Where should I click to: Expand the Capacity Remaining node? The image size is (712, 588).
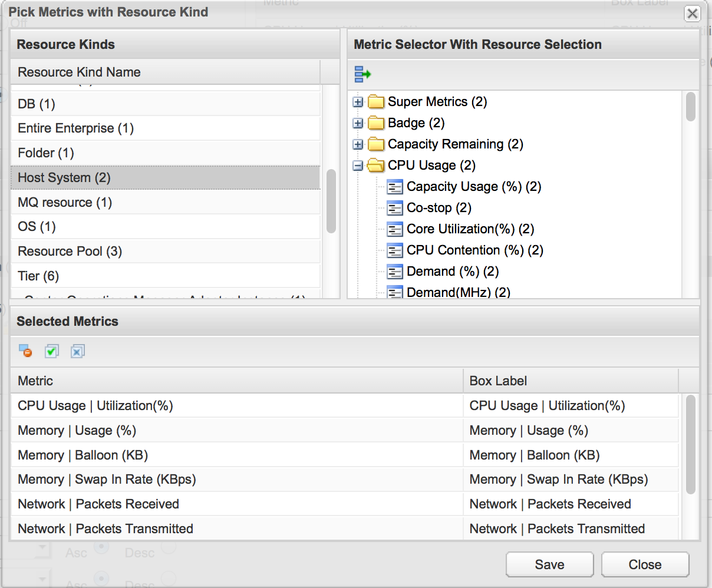click(x=358, y=144)
